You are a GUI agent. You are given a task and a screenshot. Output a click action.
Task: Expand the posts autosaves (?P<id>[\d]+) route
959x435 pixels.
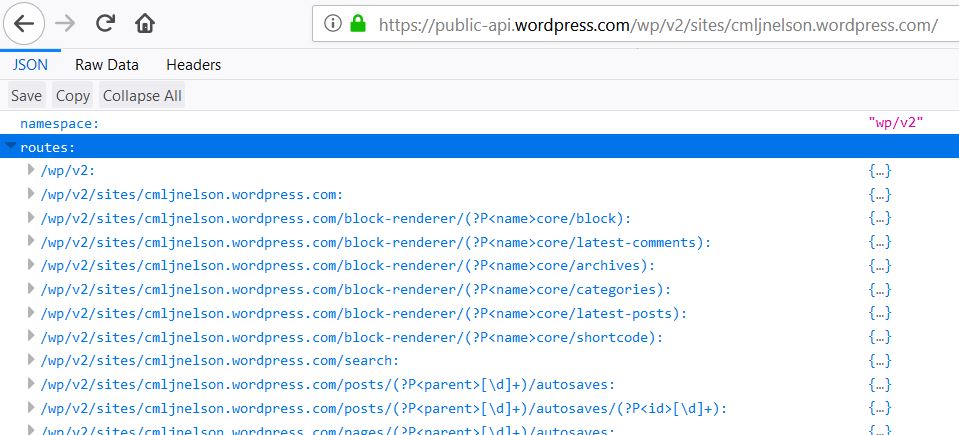click(x=31, y=408)
